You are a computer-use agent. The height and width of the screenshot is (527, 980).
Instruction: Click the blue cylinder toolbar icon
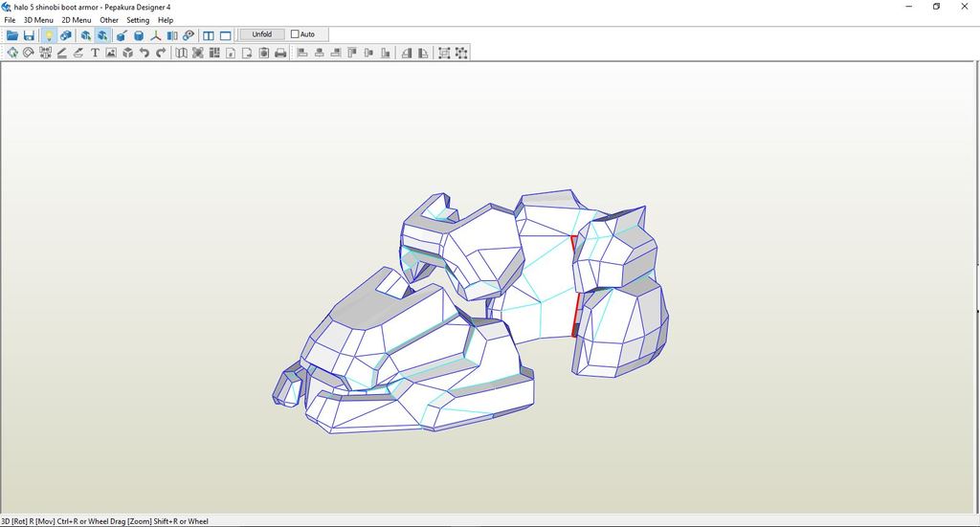tap(139, 35)
